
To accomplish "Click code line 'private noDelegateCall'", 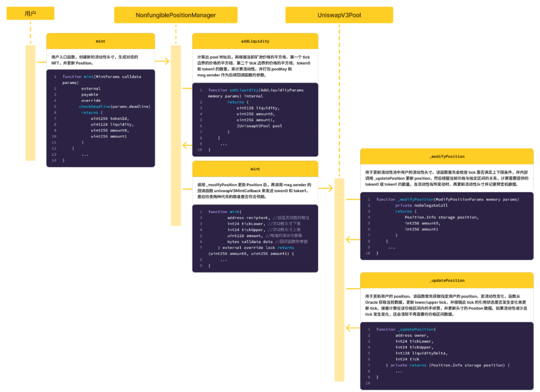I will tap(421, 205).
